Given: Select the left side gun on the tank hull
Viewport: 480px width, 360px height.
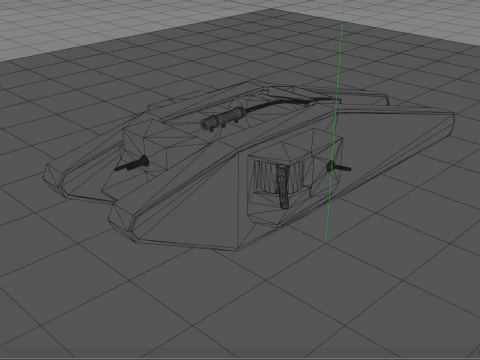Looking at the screenshot, I should click(132, 163).
